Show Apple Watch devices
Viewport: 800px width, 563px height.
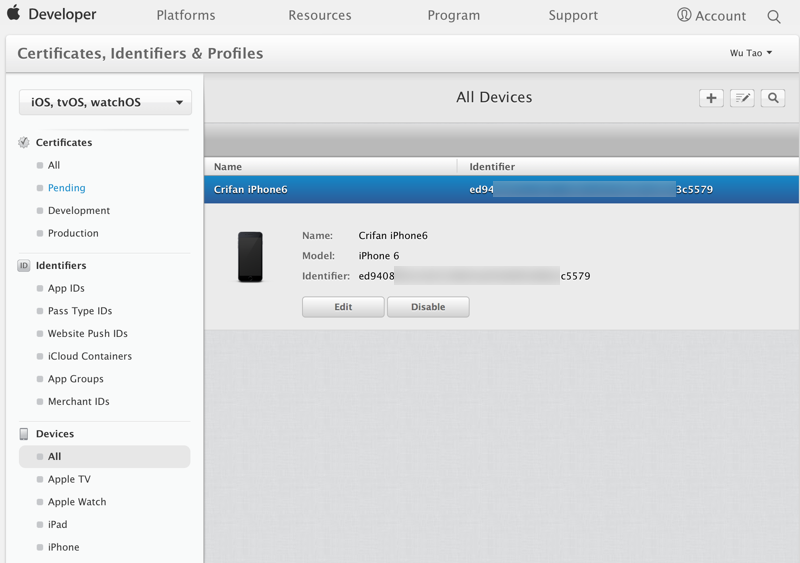(77, 502)
